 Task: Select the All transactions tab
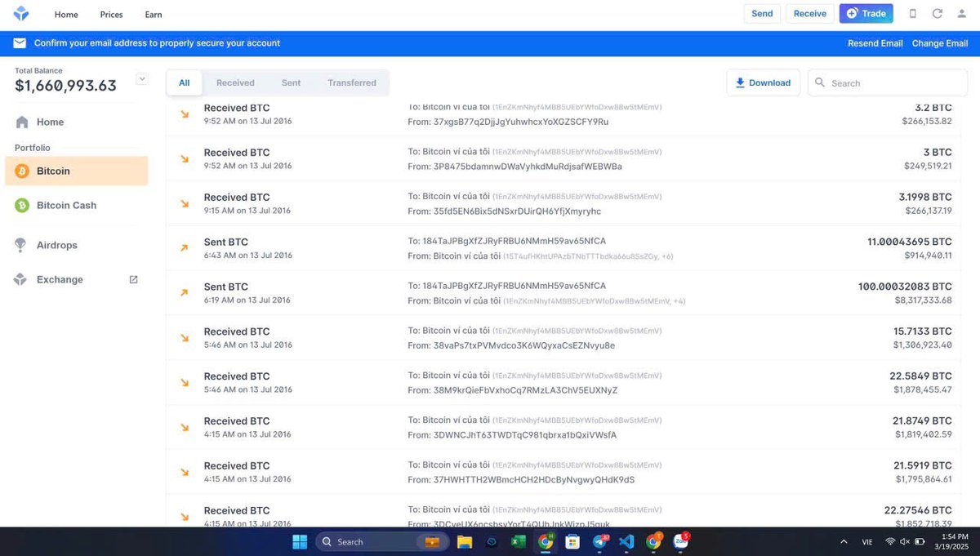coord(185,82)
